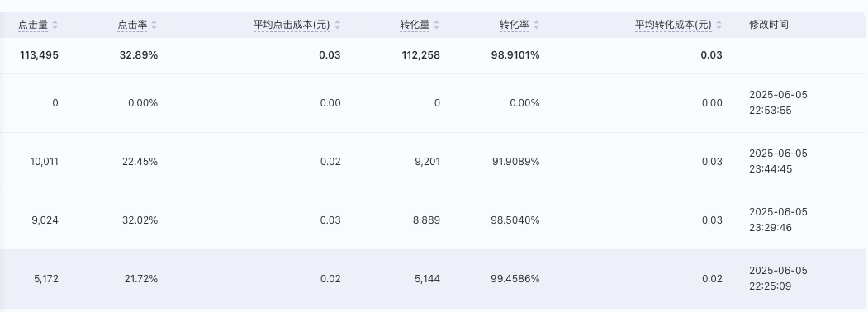Click the 转化率 header label

tap(515, 25)
